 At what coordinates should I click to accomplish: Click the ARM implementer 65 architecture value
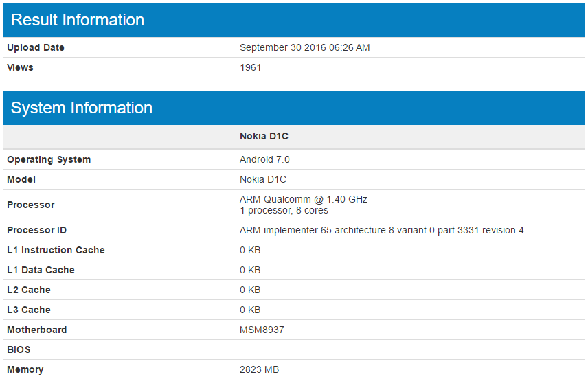pyautogui.click(x=381, y=230)
